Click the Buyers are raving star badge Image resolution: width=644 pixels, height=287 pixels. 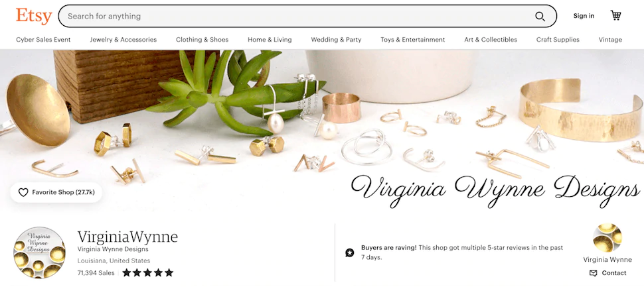349,253
